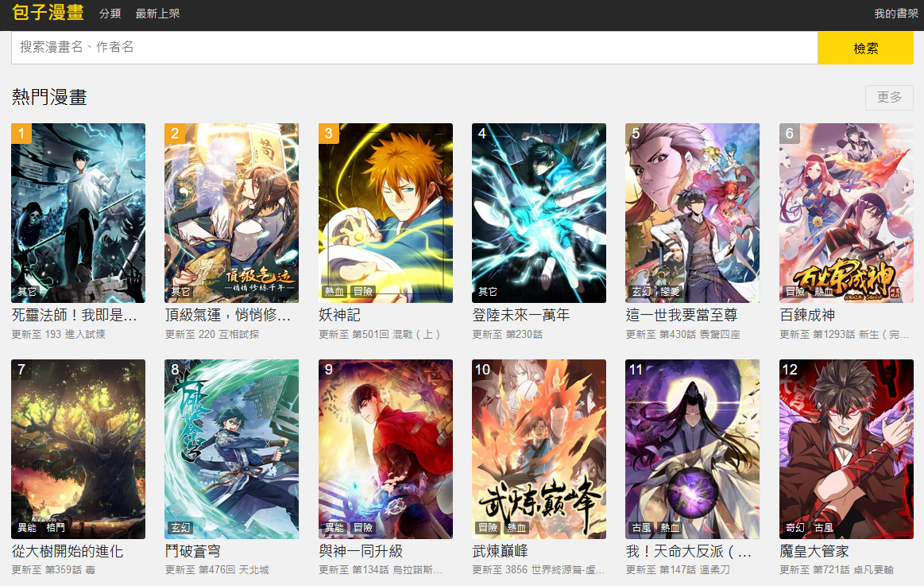Select 熱血 tag on 武煉巔峰 cover
This screenshot has height=586, width=924.
coord(516,528)
